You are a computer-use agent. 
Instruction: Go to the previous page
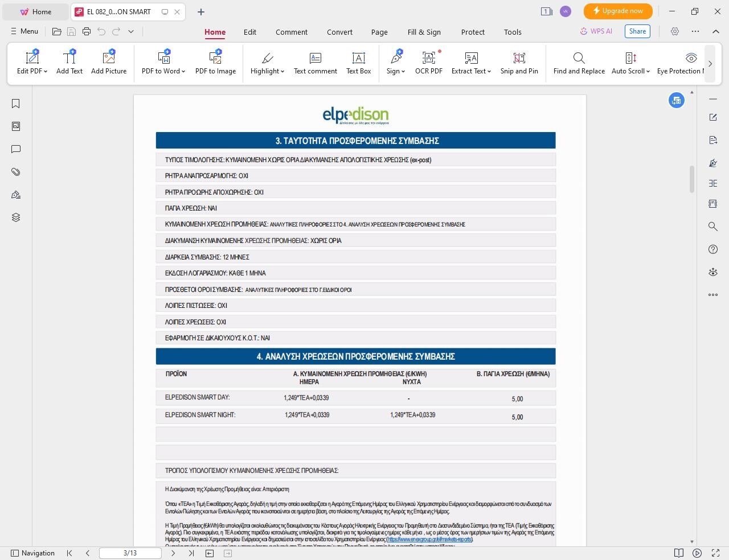pos(87,553)
